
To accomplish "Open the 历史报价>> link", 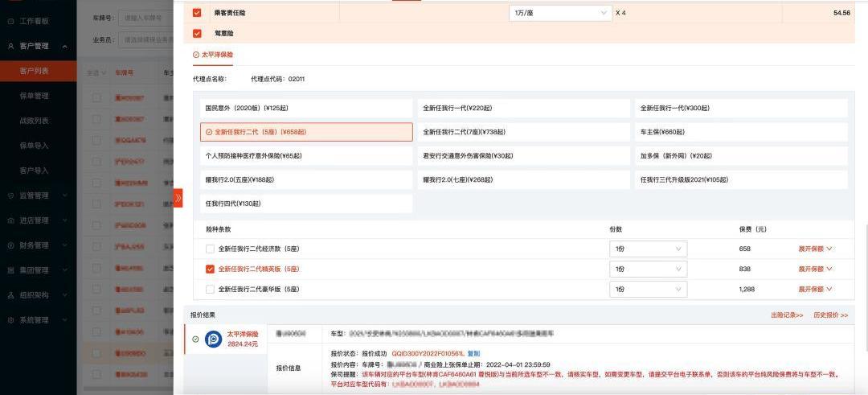I will coord(831,315).
